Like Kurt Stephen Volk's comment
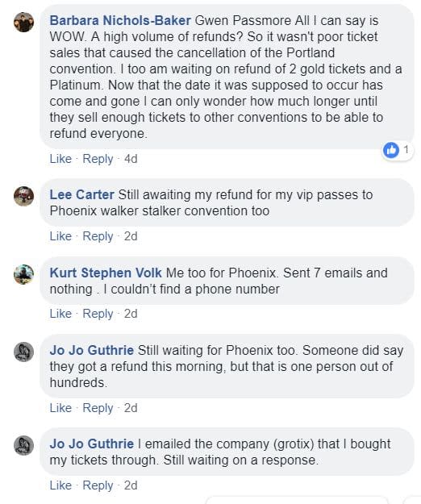421x504 pixels. (60, 314)
